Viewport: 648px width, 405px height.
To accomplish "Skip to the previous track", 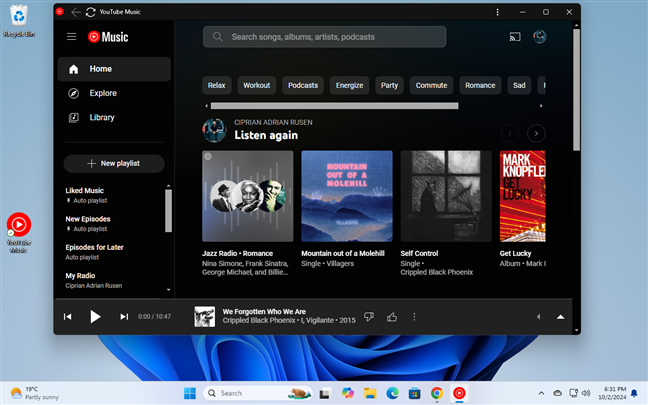I will click(67, 317).
